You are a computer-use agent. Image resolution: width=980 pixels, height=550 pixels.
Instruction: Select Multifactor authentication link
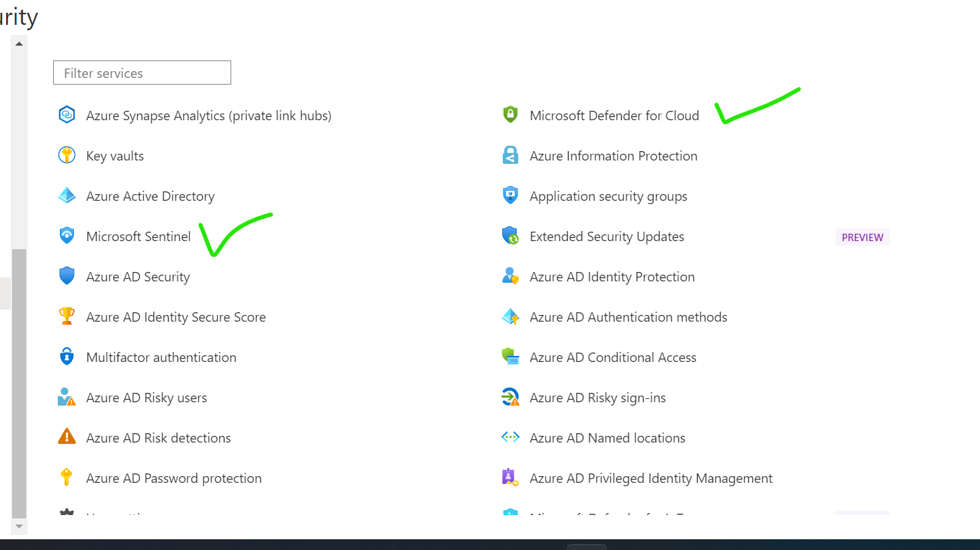click(x=161, y=357)
